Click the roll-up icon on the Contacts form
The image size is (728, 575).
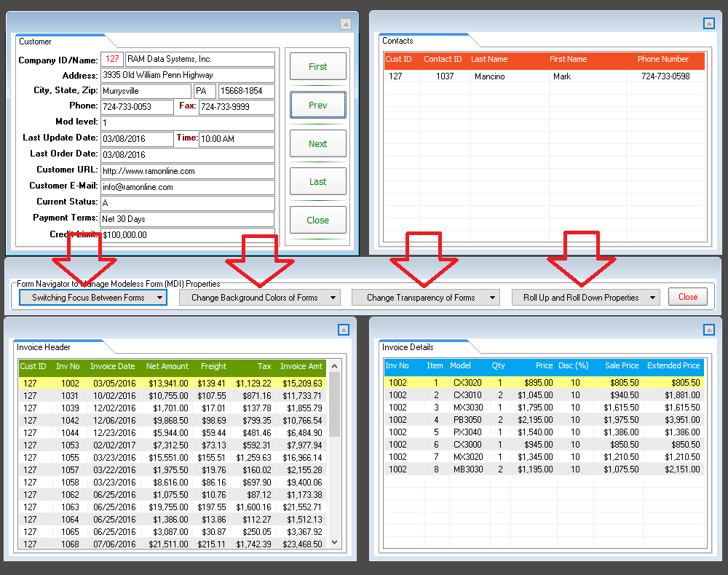click(x=709, y=23)
